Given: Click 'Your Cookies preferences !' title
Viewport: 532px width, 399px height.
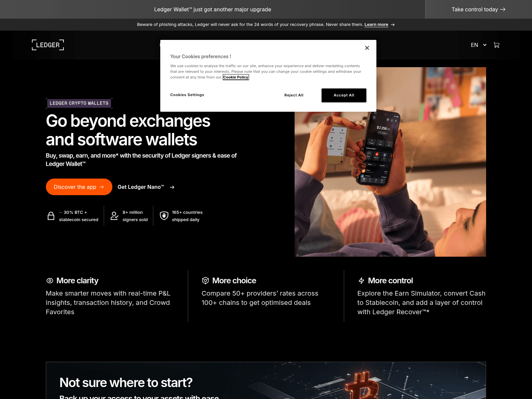Looking at the screenshot, I should pyautogui.click(x=200, y=57).
